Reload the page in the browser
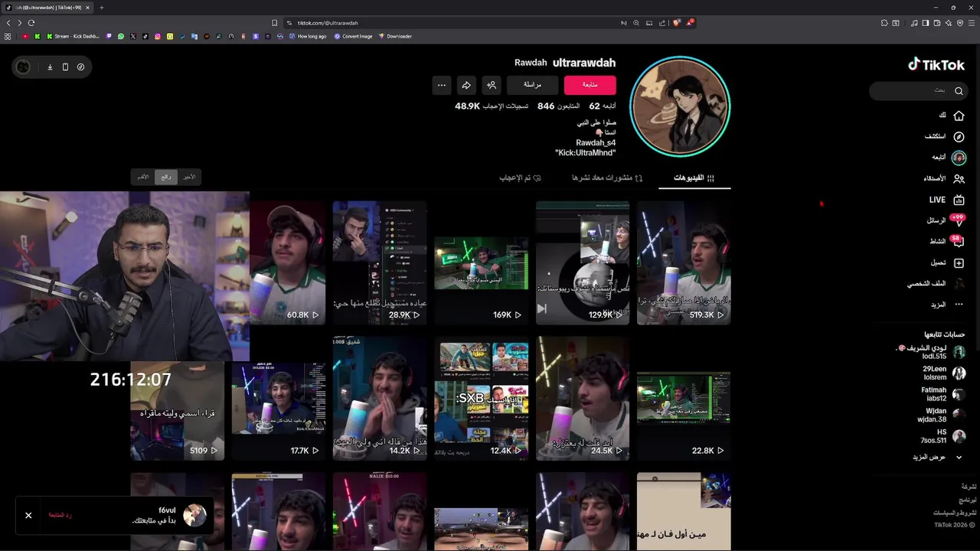This screenshot has width=980, height=551. point(31,23)
